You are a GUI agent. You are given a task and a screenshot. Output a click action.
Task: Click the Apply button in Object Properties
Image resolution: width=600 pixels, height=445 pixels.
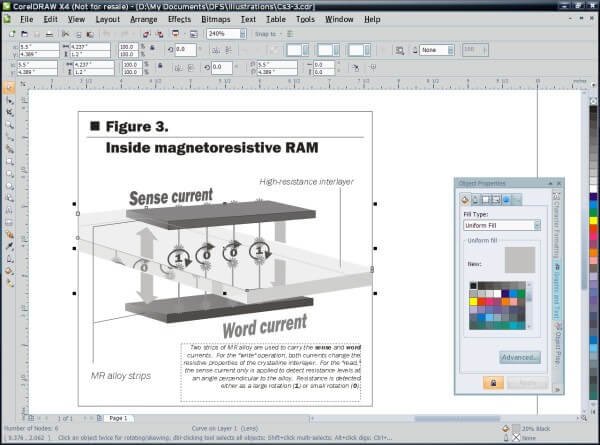(x=528, y=383)
